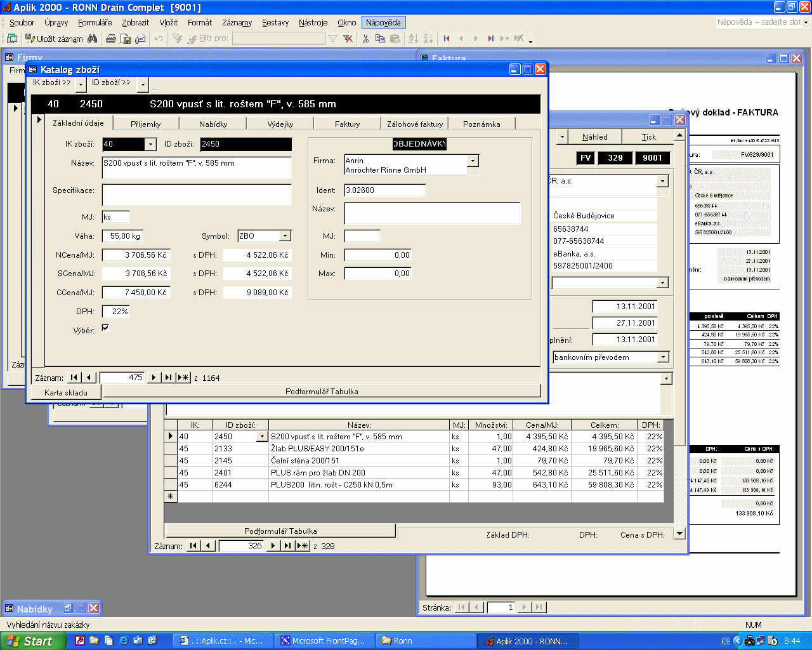This screenshot has width=812, height=650.
Task: Click the scissors Cut icon
Action: [x=365, y=39]
